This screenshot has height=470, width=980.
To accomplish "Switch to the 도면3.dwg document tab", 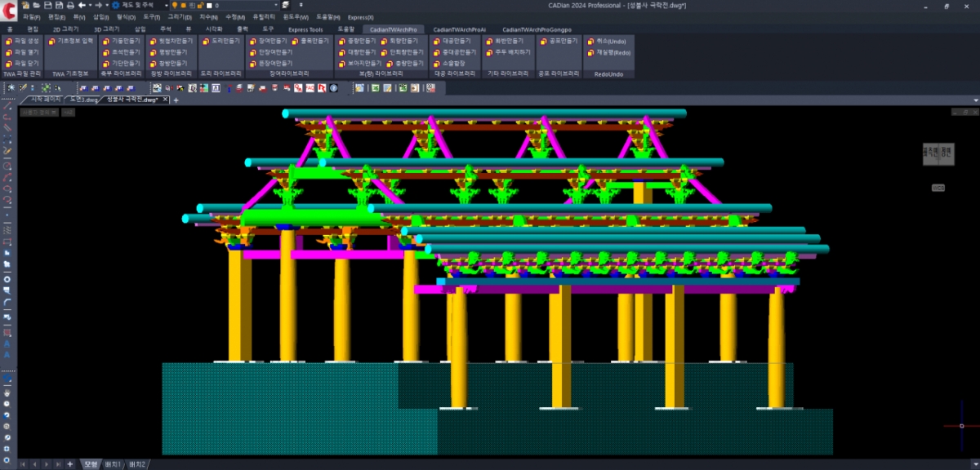I will coord(84,100).
